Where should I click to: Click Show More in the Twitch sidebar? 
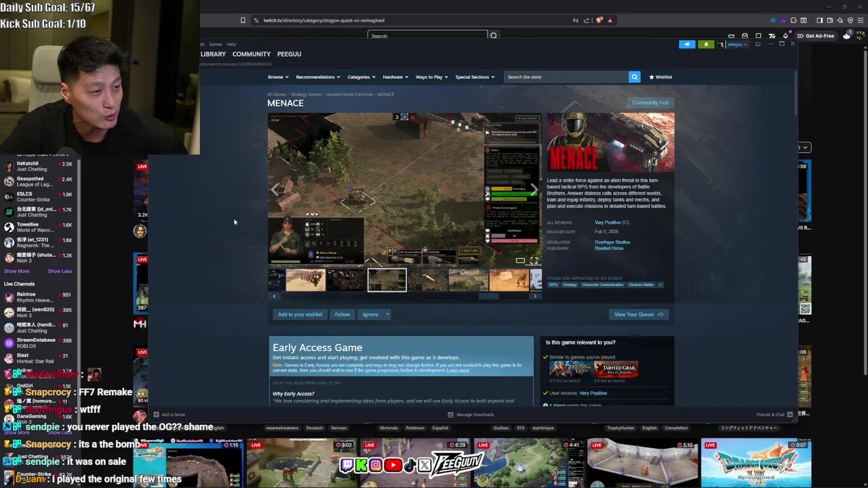[x=16, y=271]
